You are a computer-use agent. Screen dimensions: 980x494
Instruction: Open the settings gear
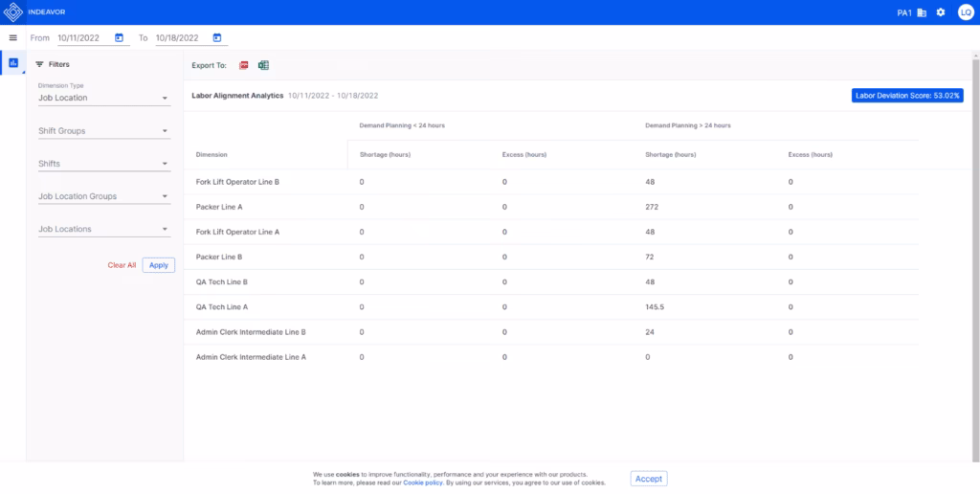(941, 12)
